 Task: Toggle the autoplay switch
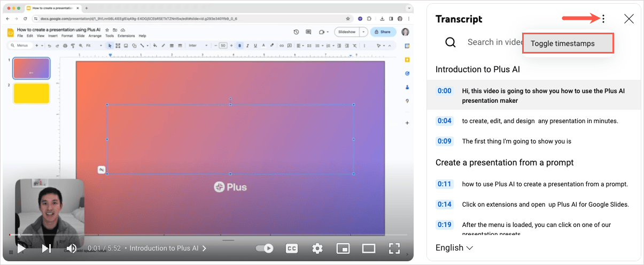[265, 248]
